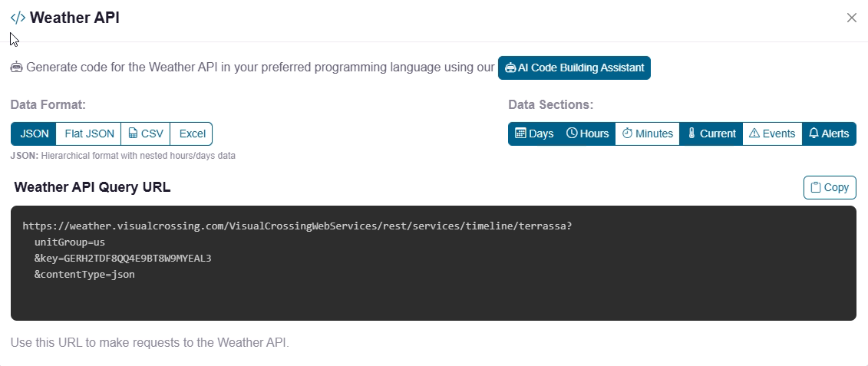
Task: Open the AI Code Building Assistant
Action: click(x=574, y=68)
